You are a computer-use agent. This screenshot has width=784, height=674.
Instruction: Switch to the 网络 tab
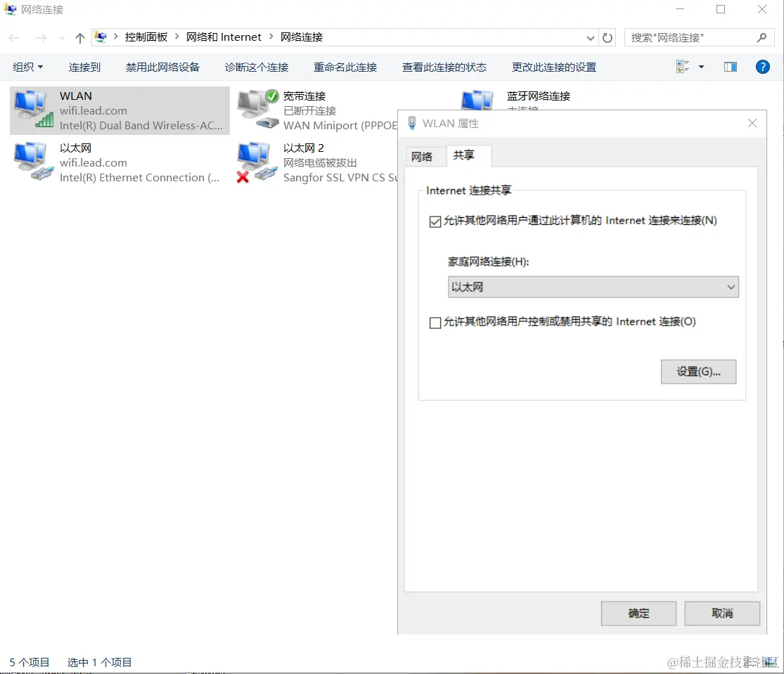coord(425,156)
